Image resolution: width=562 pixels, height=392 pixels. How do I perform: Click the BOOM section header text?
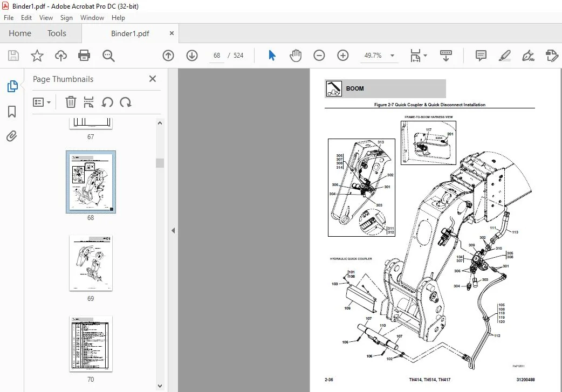pos(355,88)
